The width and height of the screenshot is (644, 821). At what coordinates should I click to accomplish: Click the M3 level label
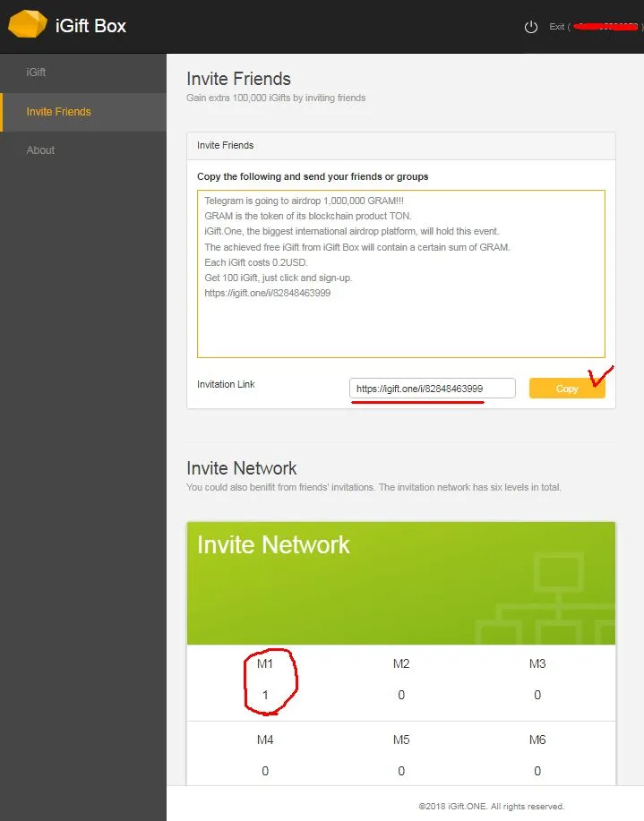537,664
